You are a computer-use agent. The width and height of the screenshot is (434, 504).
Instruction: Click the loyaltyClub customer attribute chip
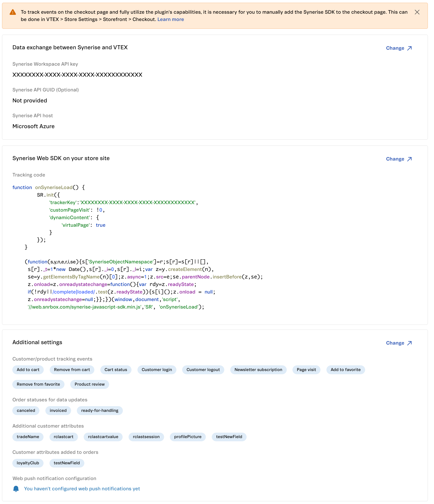click(x=28, y=463)
